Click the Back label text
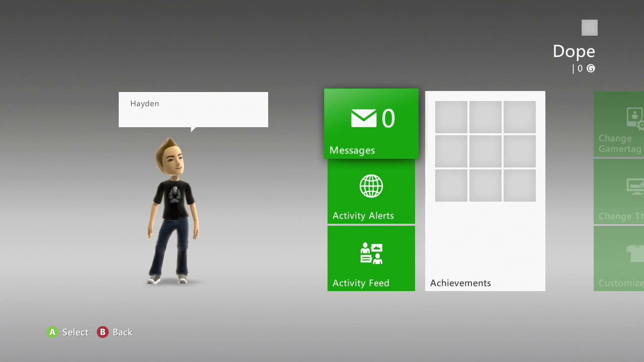The image size is (644, 362). pos(123,332)
